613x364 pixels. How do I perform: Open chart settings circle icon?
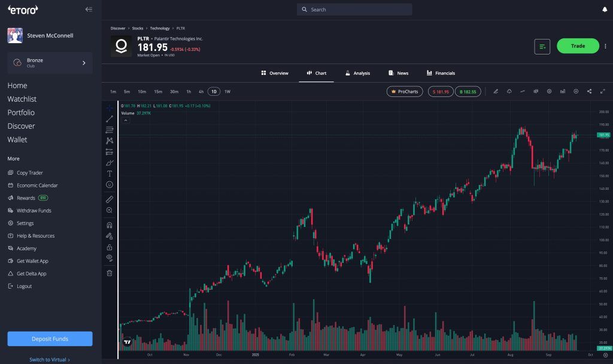click(550, 92)
